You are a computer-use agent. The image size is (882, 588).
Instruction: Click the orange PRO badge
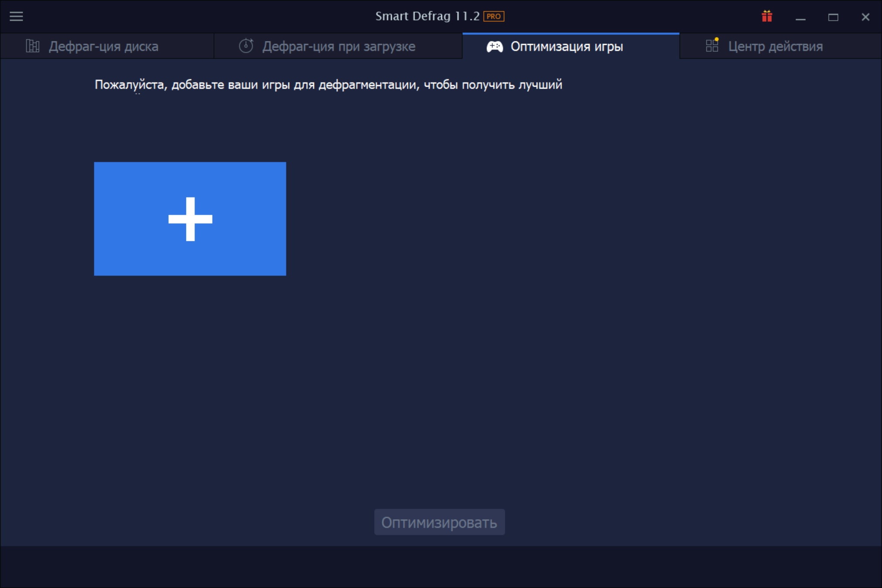(x=493, y=17)
